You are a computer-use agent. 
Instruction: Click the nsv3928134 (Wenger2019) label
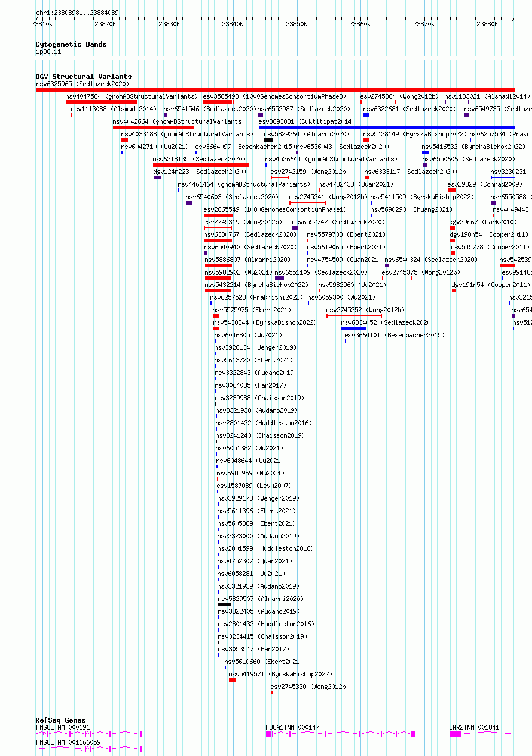pos(255,347)
